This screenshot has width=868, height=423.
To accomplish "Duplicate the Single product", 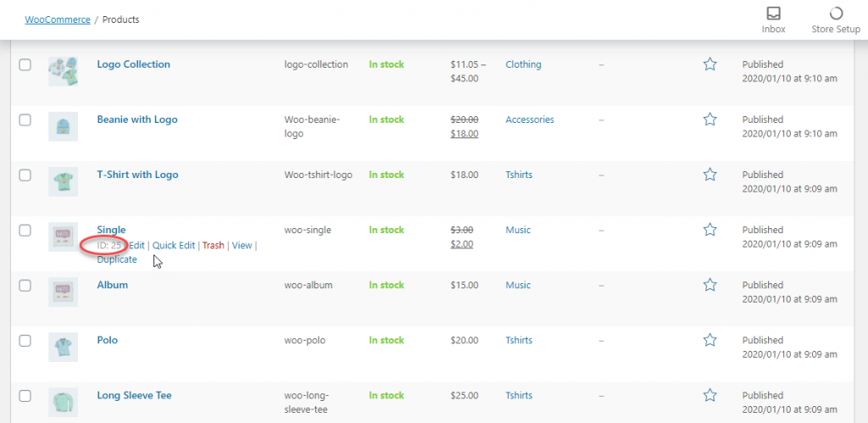I will pyautogui.click(x=117, y=259).
